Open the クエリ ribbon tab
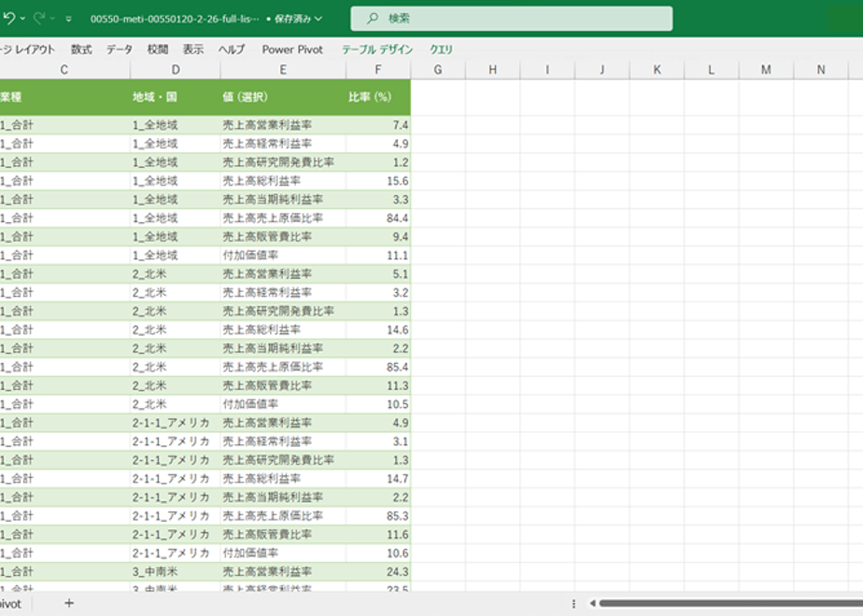 click(x=441, y=49)
